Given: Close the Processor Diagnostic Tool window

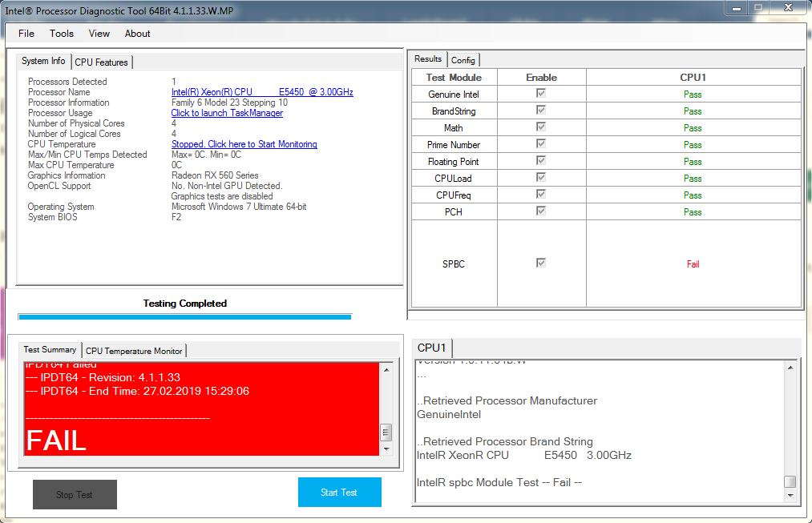Looking at the screenshot, I should [789, 8].
